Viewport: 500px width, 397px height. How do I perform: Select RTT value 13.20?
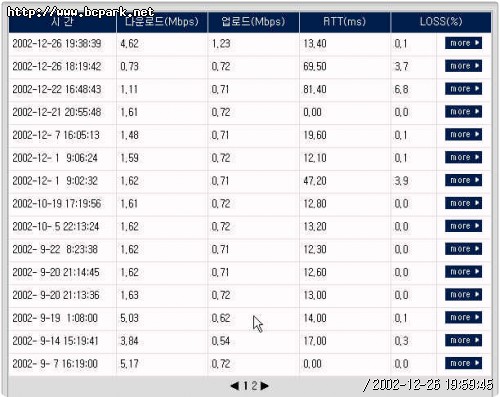tap(315, 227)
